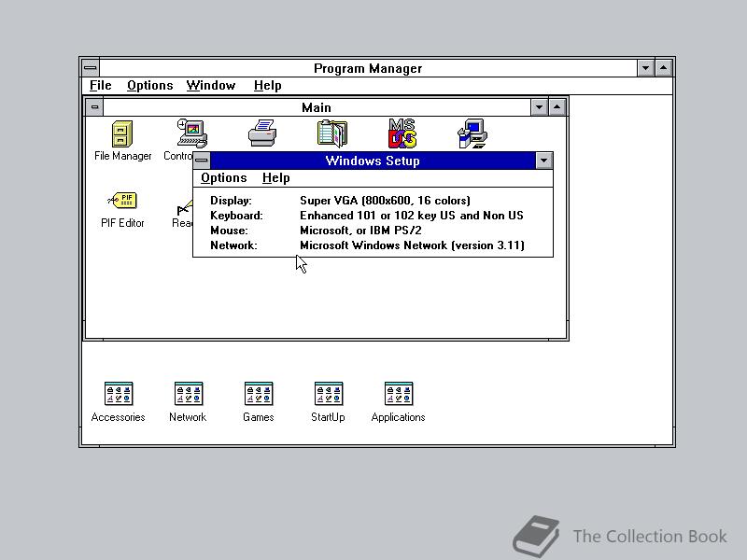Click the Windows Setup title bar
The image size is (747, 560).
click(x=373, y=161)
